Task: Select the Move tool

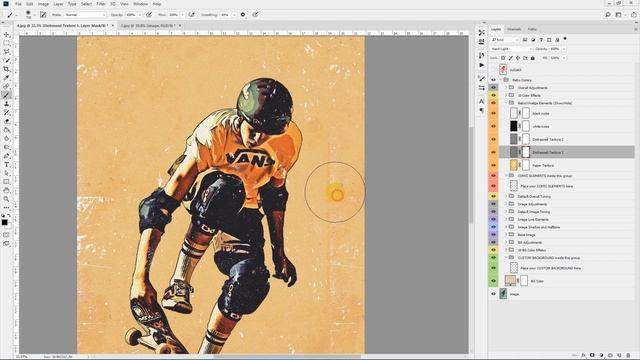Action: coord(6,35)
